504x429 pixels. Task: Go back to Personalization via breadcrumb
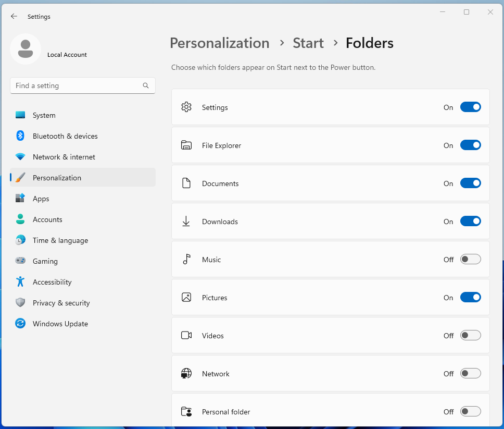(x=219, y=43)
